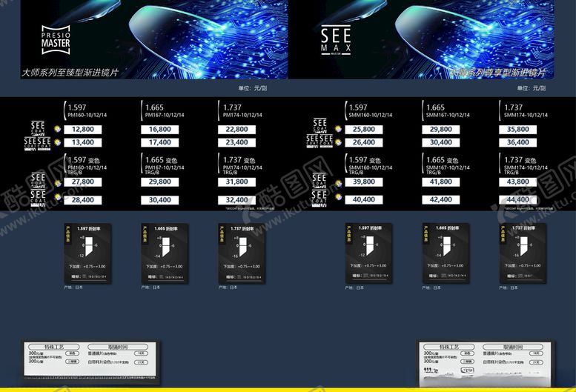Click the sun icon beside price 12,800
The image size is (576, 392).
[x=58, y=129]
